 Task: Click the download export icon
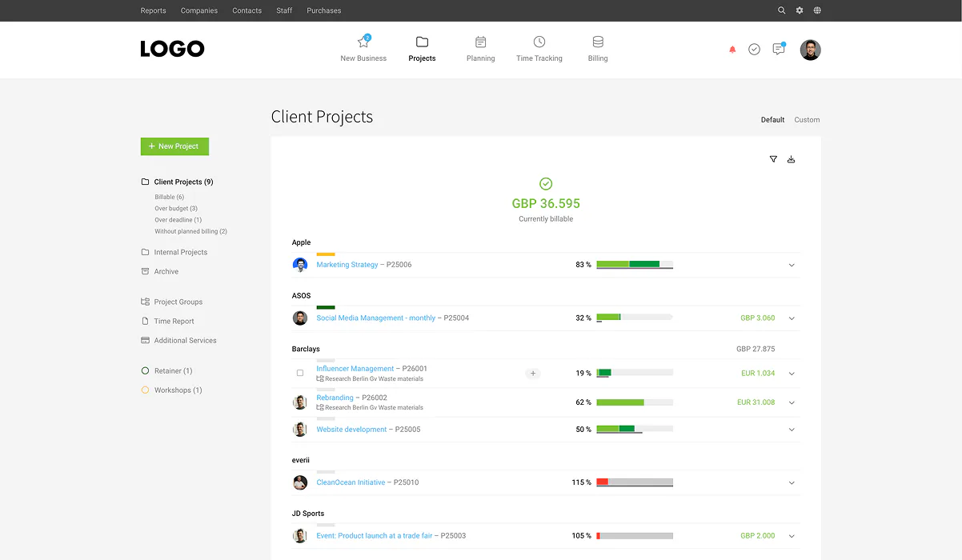pyautogui.click(x=792, y=159)
